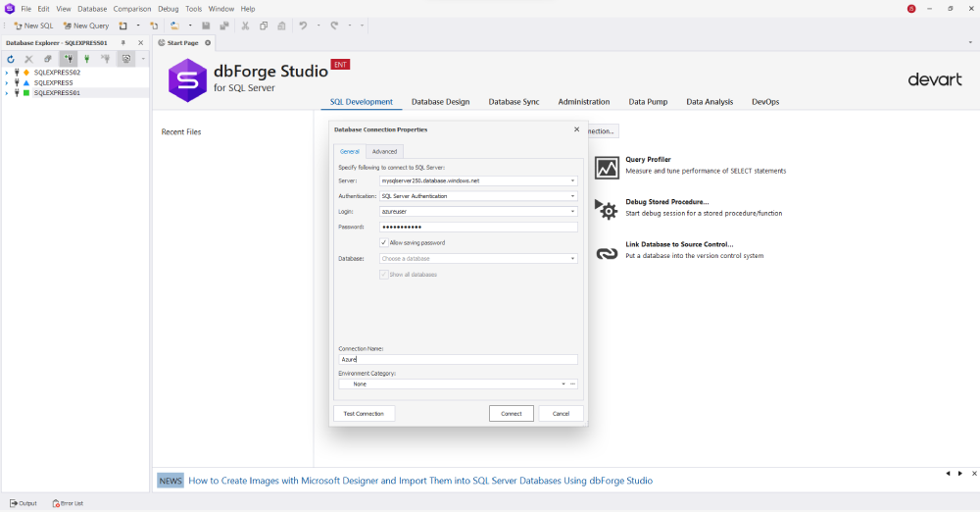980x512 pixels.
Task: Click the Undo arrow icon
Action: [x=303, y=26]
